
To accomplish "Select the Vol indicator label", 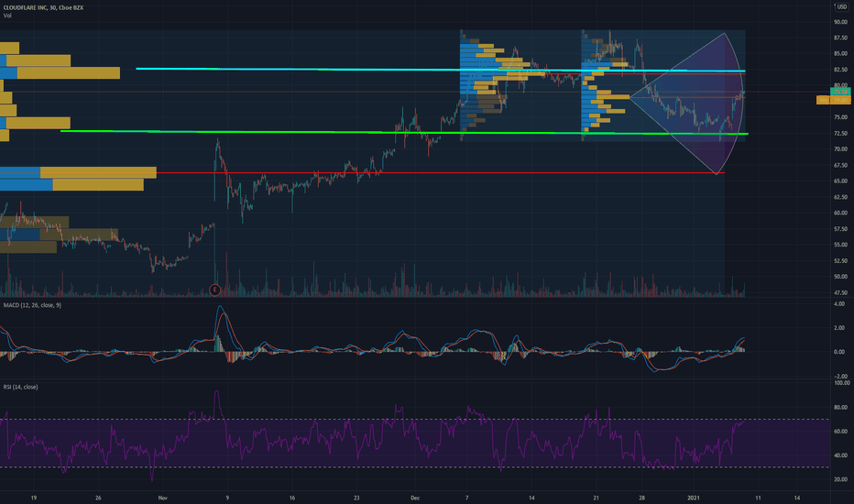I will (7, 16).
